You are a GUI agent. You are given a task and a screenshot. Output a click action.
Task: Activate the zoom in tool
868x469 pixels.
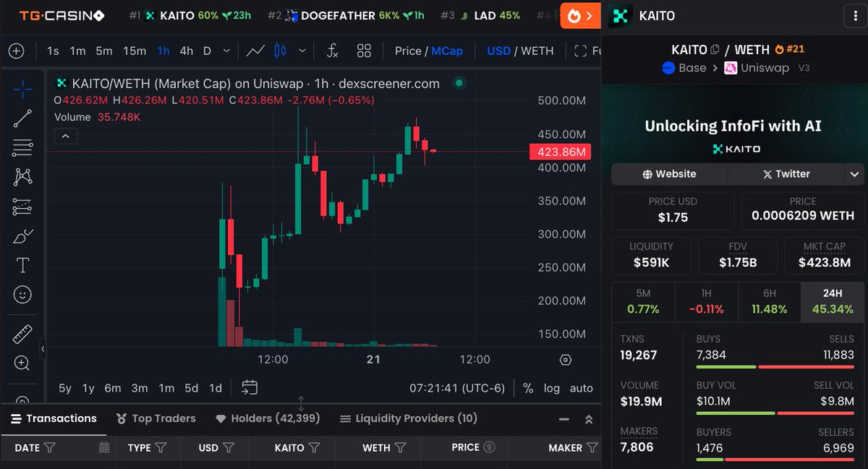[22, 363]
